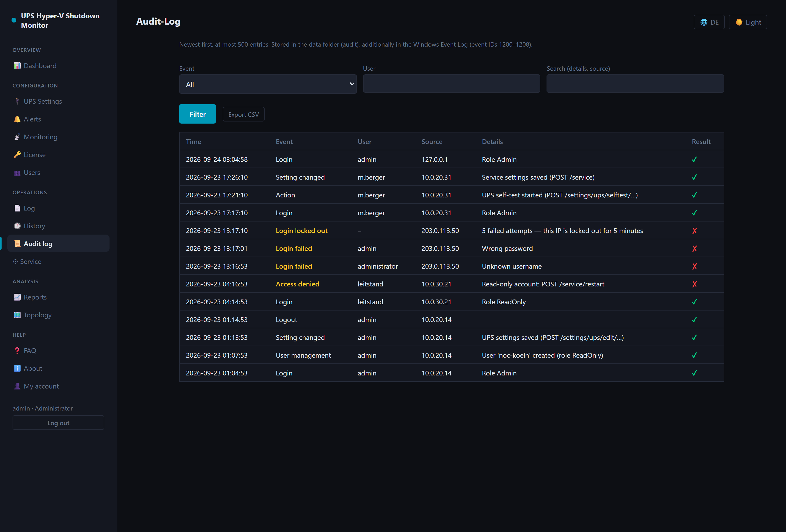Click the Log out button
Viewport: 786px width, 532px height.
pyautogui.click(x=58, y=423)
